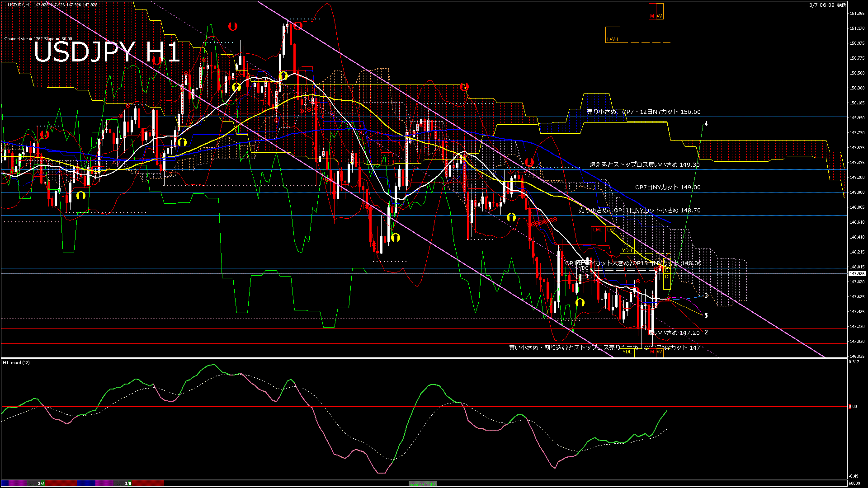Click the MACD 0.317 scale value
The height and width of the screenshot is (488, 868).
tap(854, 362)
